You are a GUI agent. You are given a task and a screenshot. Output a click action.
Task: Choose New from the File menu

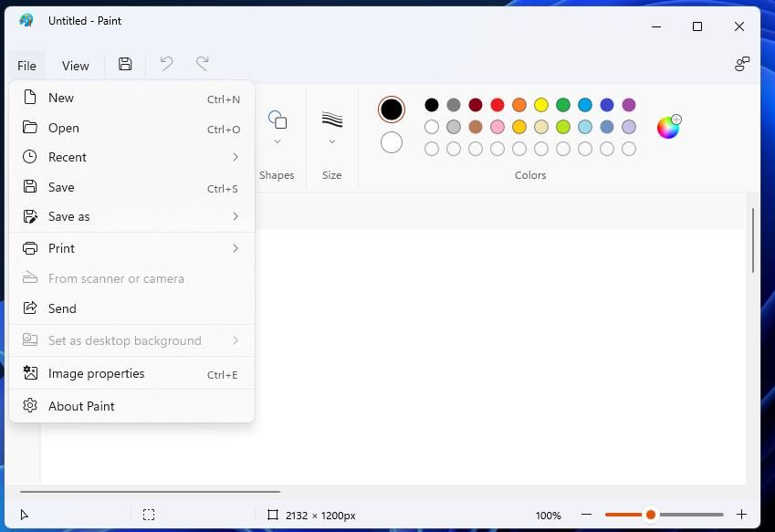point(132,98)
